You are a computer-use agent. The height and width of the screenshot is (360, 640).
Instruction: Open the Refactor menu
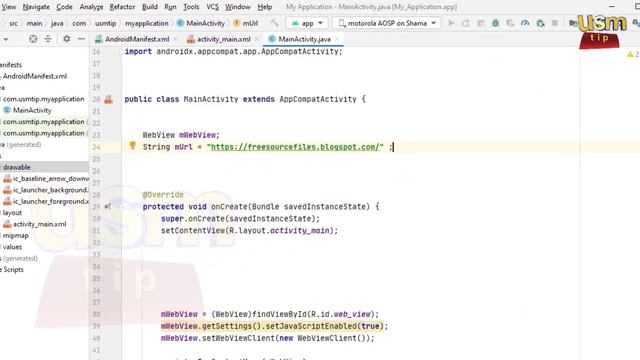click(122, 7)
